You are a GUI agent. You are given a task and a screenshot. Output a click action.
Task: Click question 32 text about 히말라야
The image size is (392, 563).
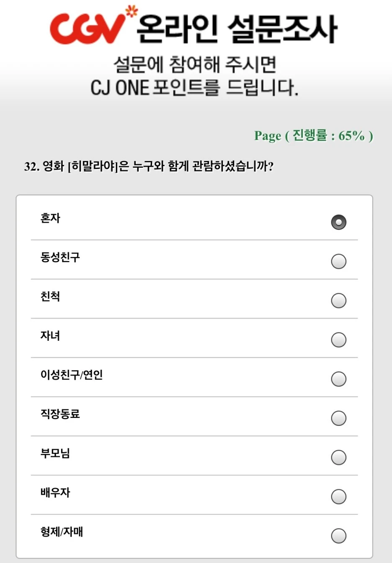[x=149, y=166]
